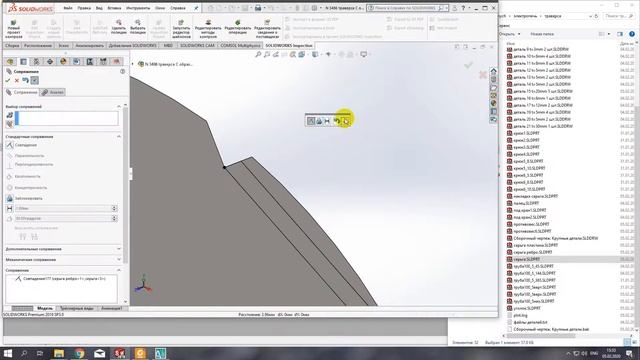Viewport: 640px width, 360px height.
Task: Toggle the keep-visible pin in Mate panel
Action: pos(35,80)
